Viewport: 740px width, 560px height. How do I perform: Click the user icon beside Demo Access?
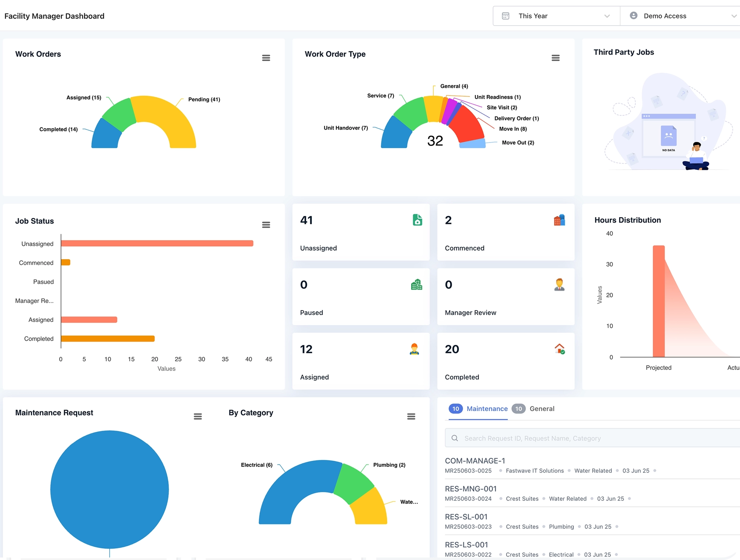(x=633, y=15)
